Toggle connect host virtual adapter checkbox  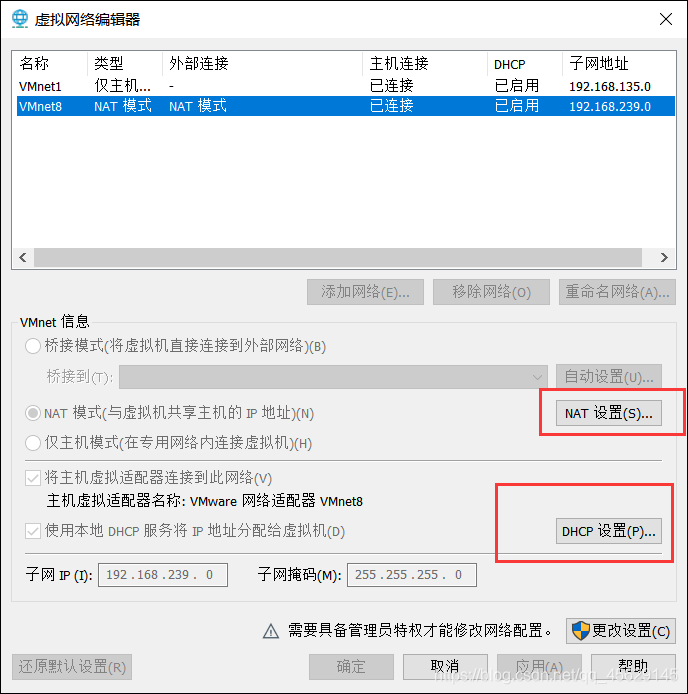[33, 478]
